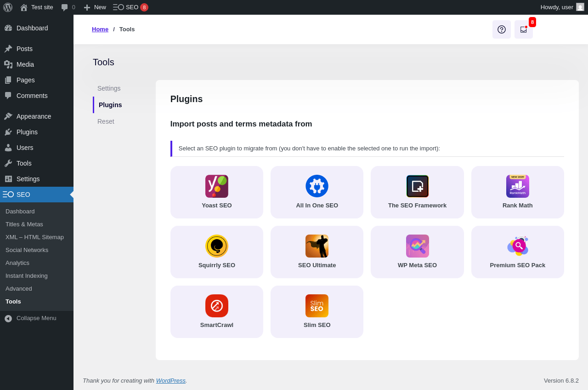Open the New content menu

point(95,7)
